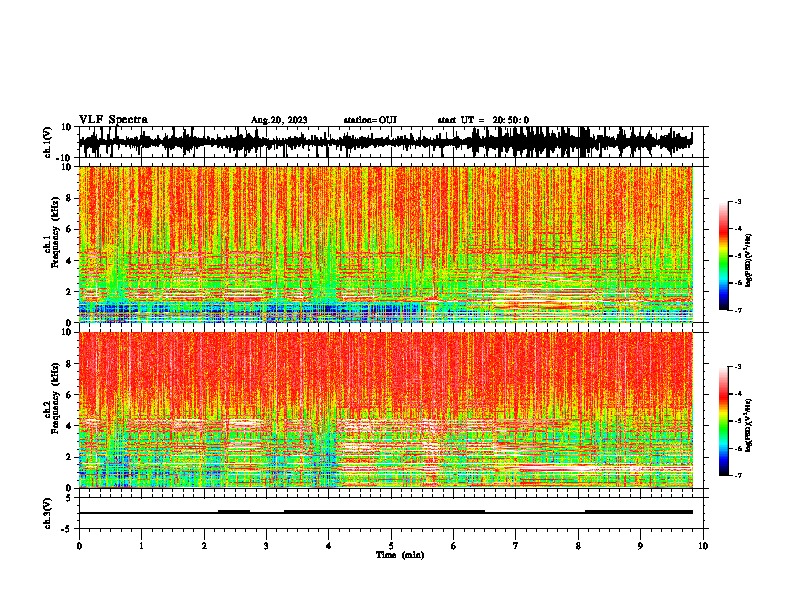Screen dimensions: 792x612
Task: Click the "-3" tick on ch.1 color bar
Action: click(738, 201)
